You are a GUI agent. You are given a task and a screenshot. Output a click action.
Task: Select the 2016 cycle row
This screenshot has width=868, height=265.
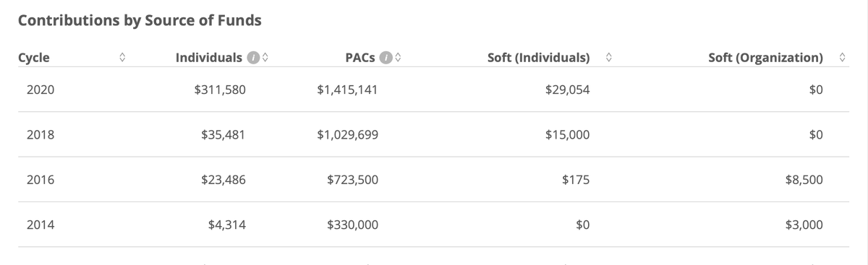434,180
